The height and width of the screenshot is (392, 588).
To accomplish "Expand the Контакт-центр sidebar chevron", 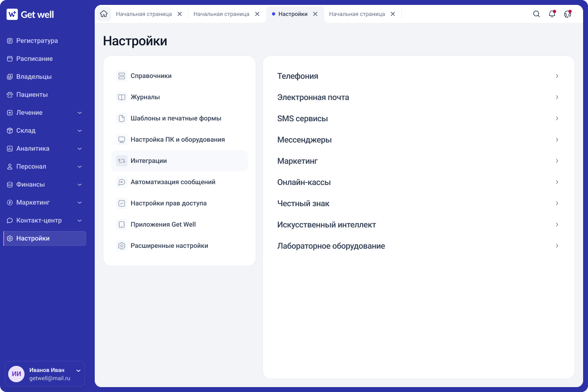I will pyautogui.click(x=80, y=220).
